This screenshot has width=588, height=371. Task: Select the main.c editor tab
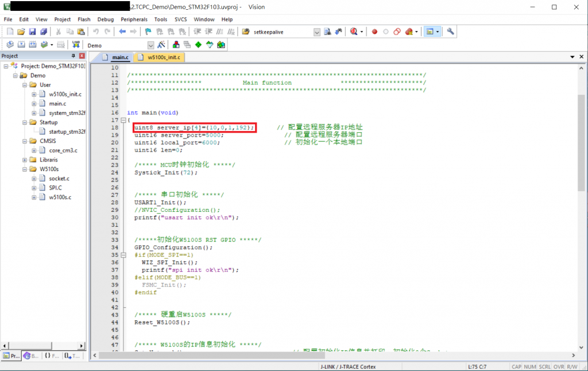[x=115, y=57]
